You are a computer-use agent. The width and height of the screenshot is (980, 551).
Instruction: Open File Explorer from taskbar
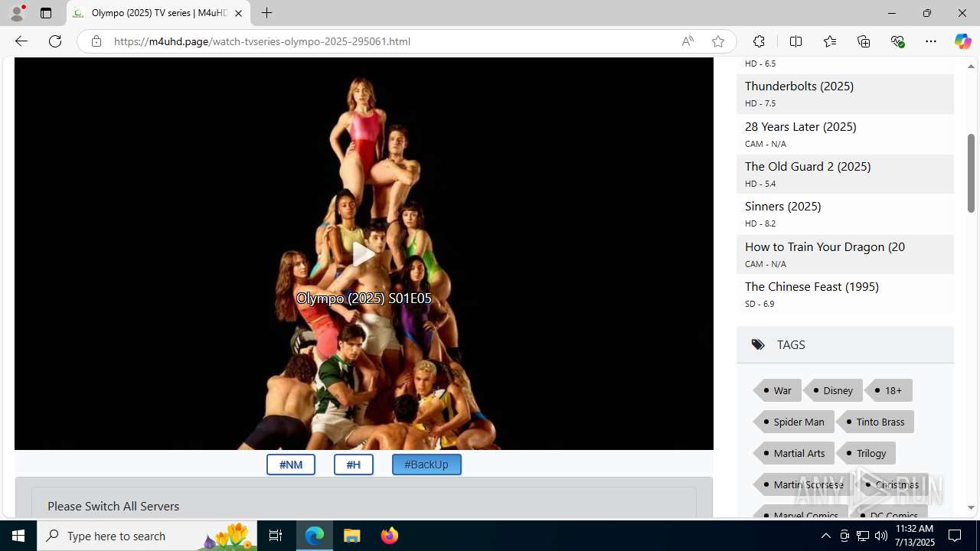coord(352,536)
